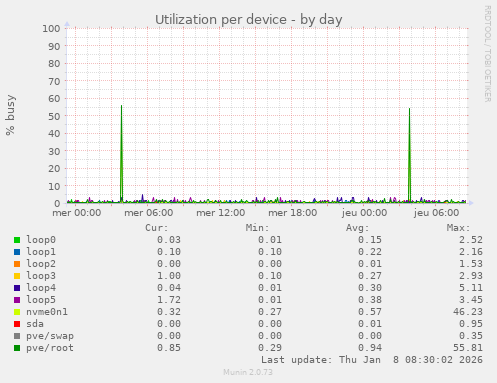Select the pve/root legend label
The width and height of the screenshot is (497, 383).
pos(50,348)
